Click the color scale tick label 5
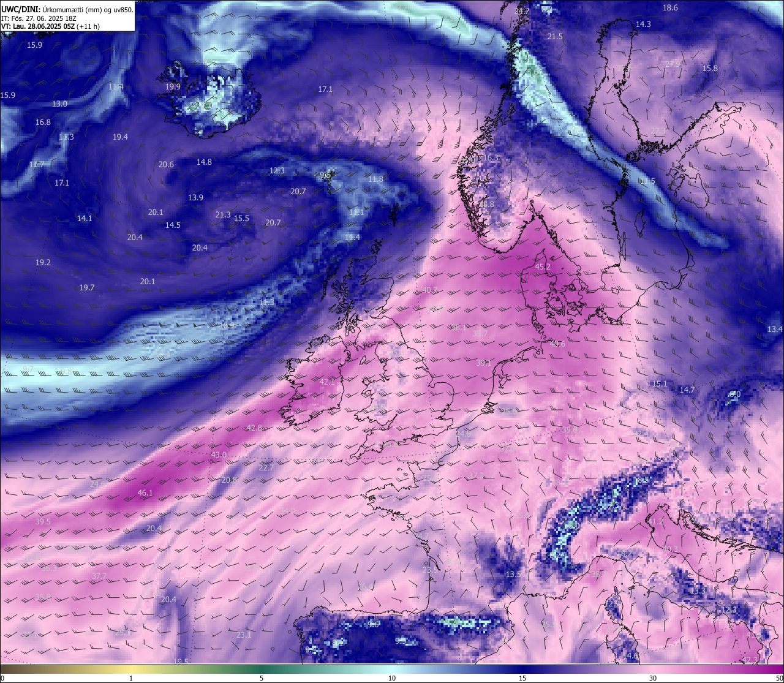Viewport: 784px width, 683px height. point(262,677)
